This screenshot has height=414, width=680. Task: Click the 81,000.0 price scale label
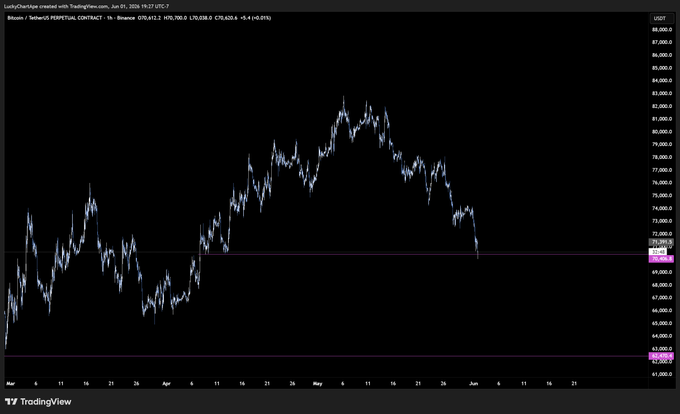[x=662, y=119]
